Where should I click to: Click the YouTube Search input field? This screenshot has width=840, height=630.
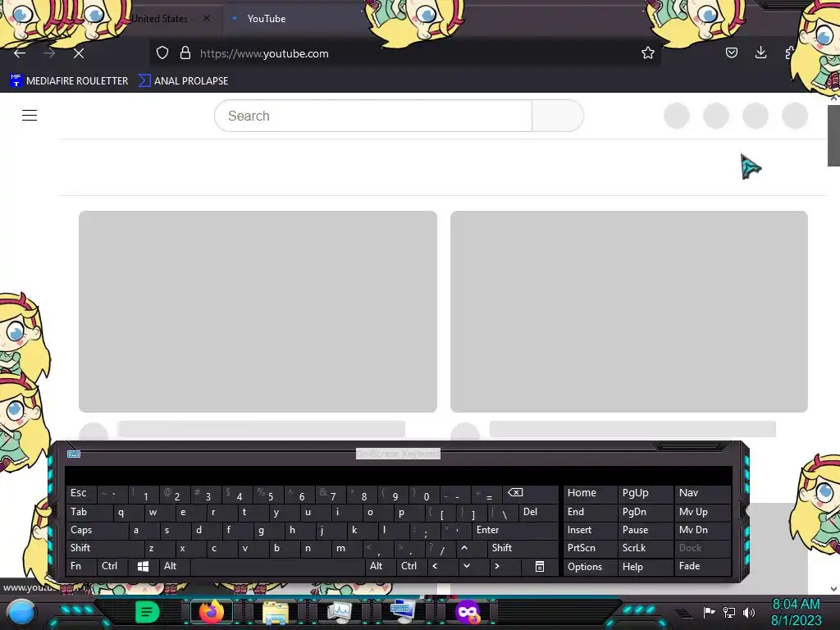pyautogui.click(x=373, y=116)
